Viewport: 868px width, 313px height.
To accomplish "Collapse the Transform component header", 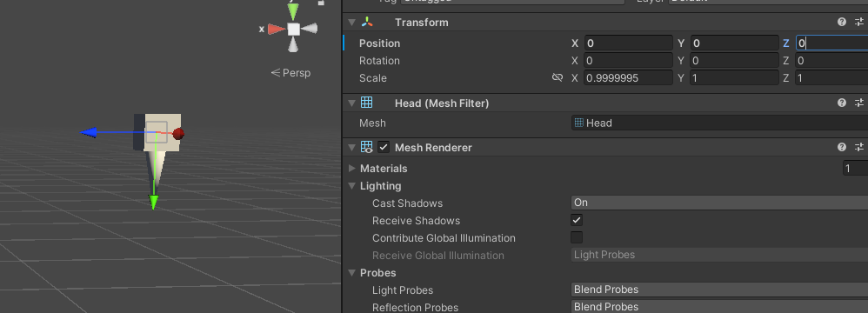I will [x=351, y=23].
